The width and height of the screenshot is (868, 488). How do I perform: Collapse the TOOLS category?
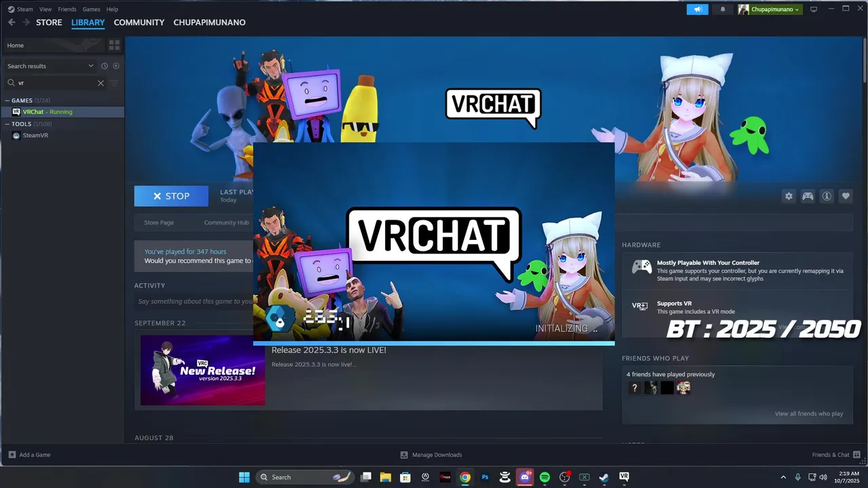coord(7,124)
